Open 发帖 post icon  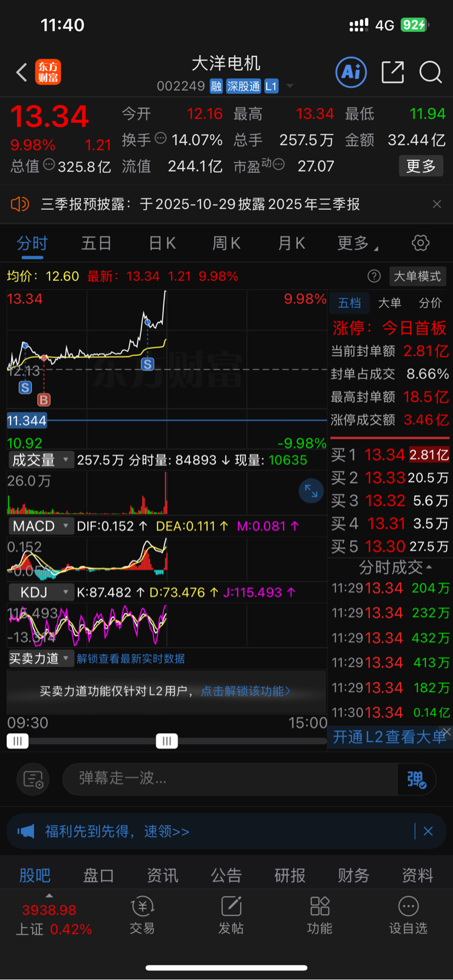(x=231, y=915)
